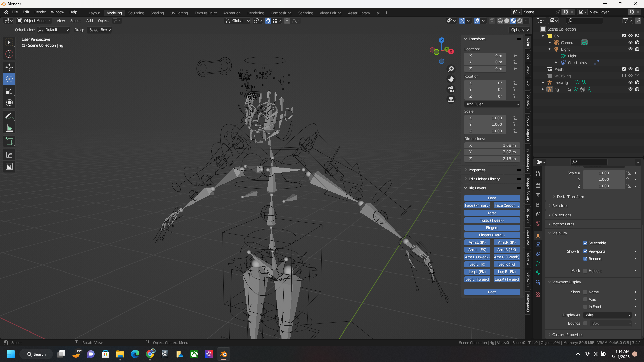
Task: Switch to Sculpting workspace tab
Action: tap(136, 13)
